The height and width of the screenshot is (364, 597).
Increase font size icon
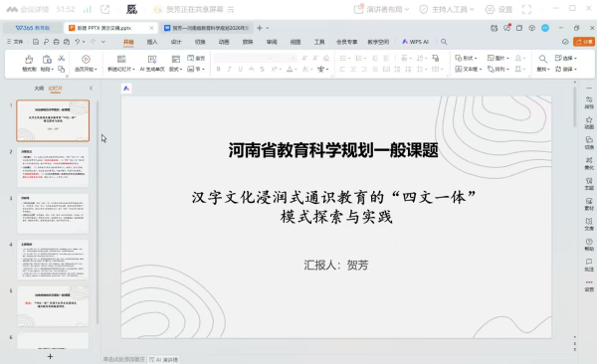(x=304, y=58)
